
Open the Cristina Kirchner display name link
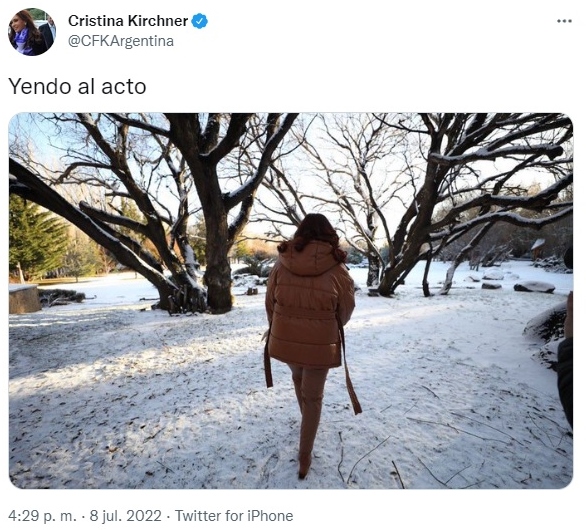128,21
